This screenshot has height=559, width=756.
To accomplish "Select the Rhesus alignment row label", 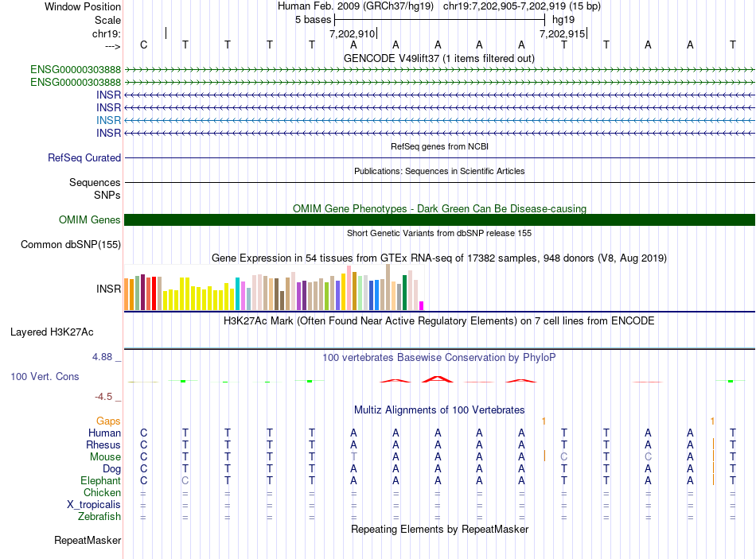I will point(103,444).
